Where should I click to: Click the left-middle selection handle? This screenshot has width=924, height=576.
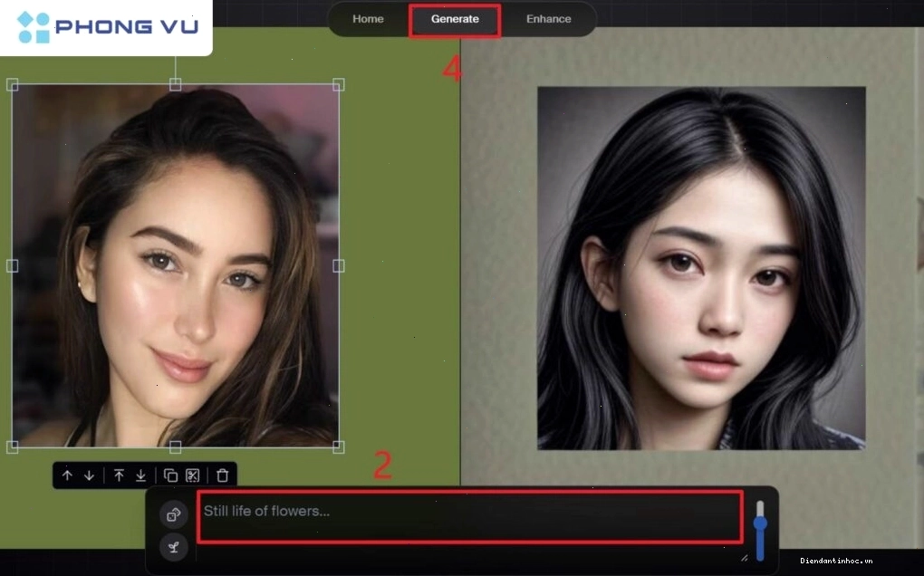pyautogui.click(x=13, y=265)
